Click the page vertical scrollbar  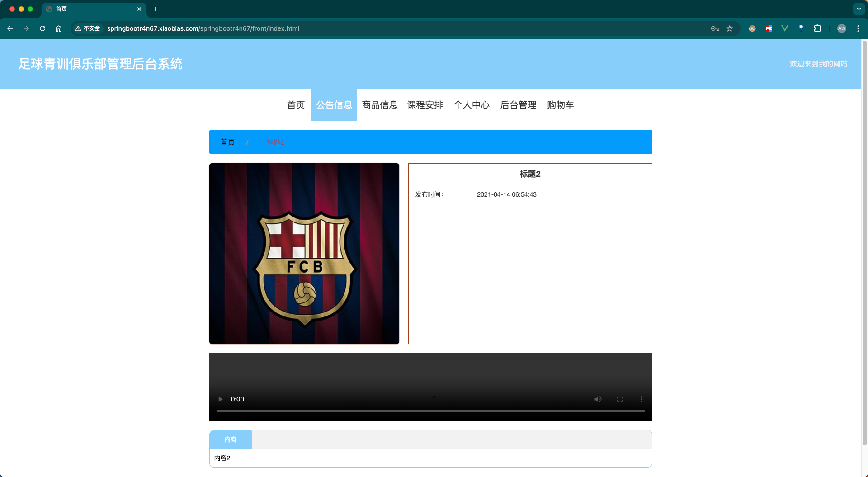click(x=864, y=244)
